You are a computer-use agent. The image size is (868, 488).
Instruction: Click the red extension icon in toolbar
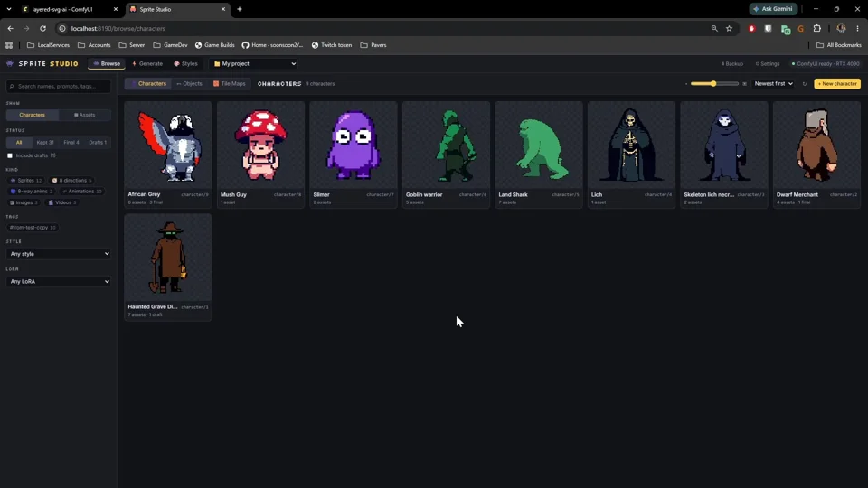click(x=751, y=28)
